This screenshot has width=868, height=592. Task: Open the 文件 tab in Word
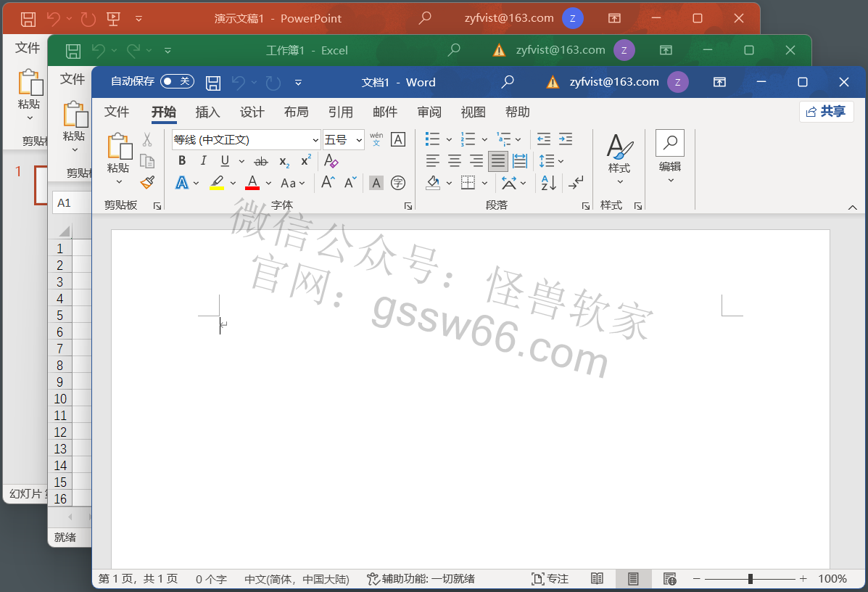click(x=117, y=112)
